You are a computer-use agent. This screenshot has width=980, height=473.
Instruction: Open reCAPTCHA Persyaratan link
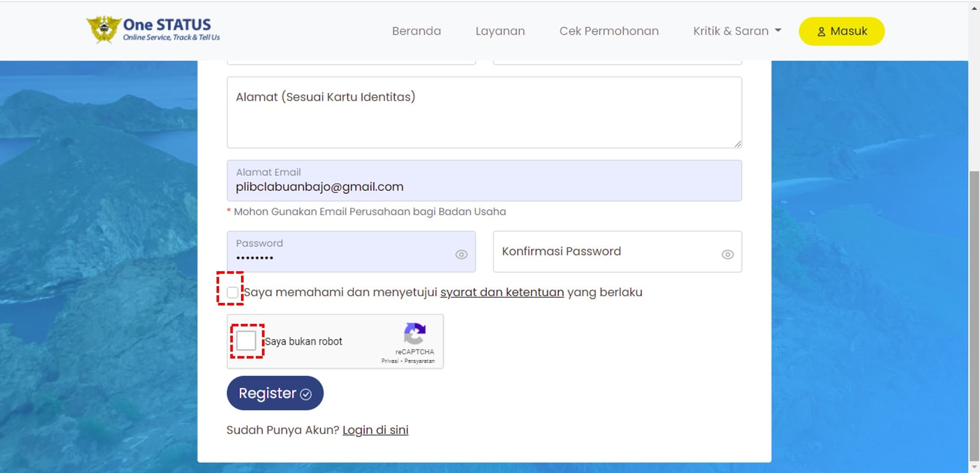click(419, 361)
